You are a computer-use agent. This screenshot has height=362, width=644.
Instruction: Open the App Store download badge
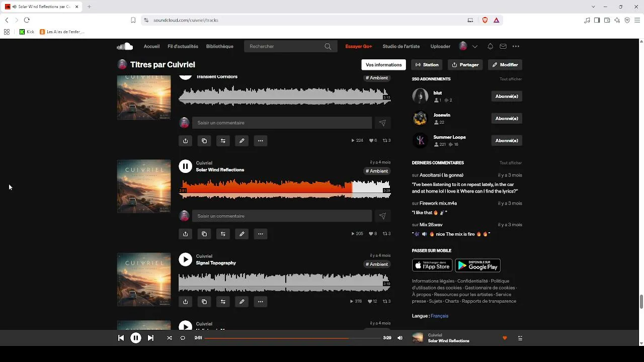click(x=432, y=265)
